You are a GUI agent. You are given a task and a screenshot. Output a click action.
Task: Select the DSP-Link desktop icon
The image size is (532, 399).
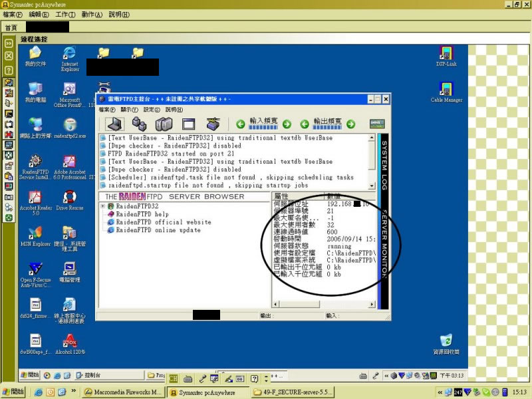446,57
